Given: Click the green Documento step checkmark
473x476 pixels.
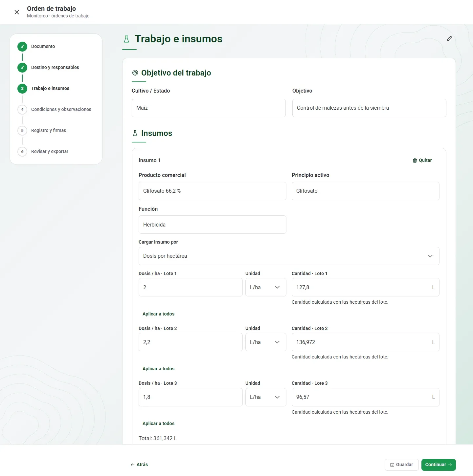Looking at the screenshot, I should click(22, 47).
